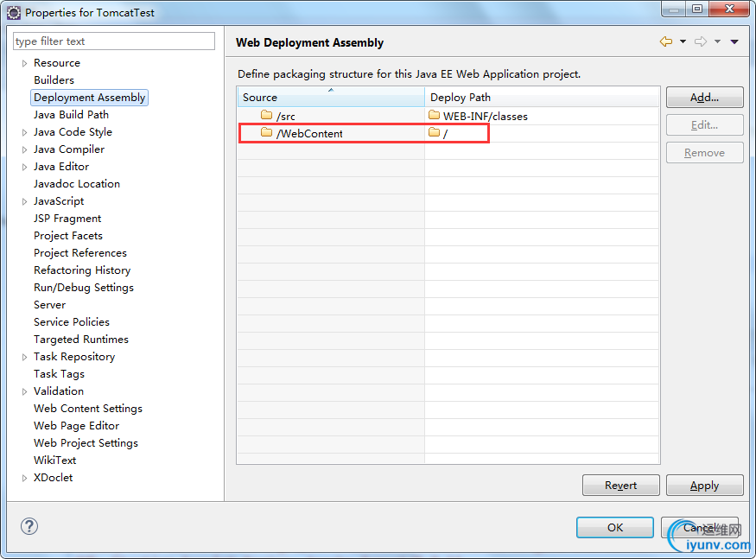The width and height of the screenshot is (756, 559).
Task: Expand the Task Repository node
Action: click(x=24, y=357)
